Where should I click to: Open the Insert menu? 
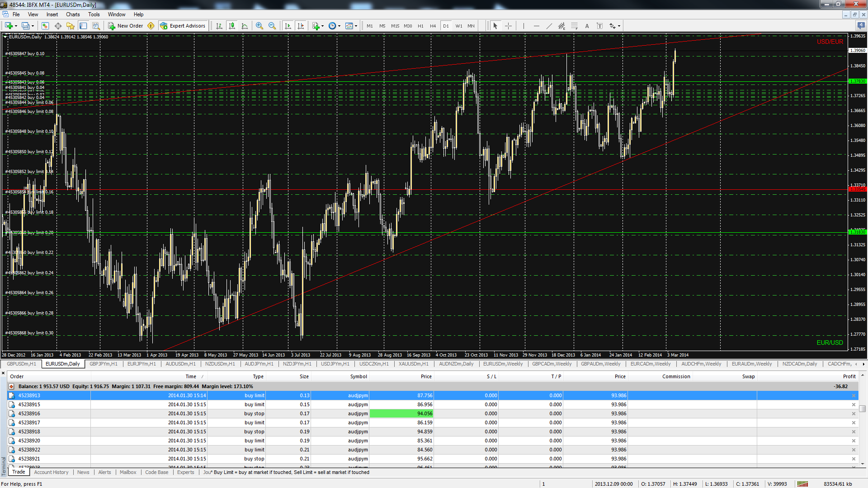pos(52,14)
